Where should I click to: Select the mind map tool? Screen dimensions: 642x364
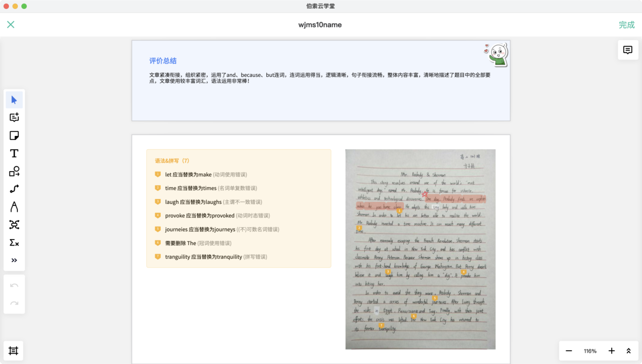[14, 225]
